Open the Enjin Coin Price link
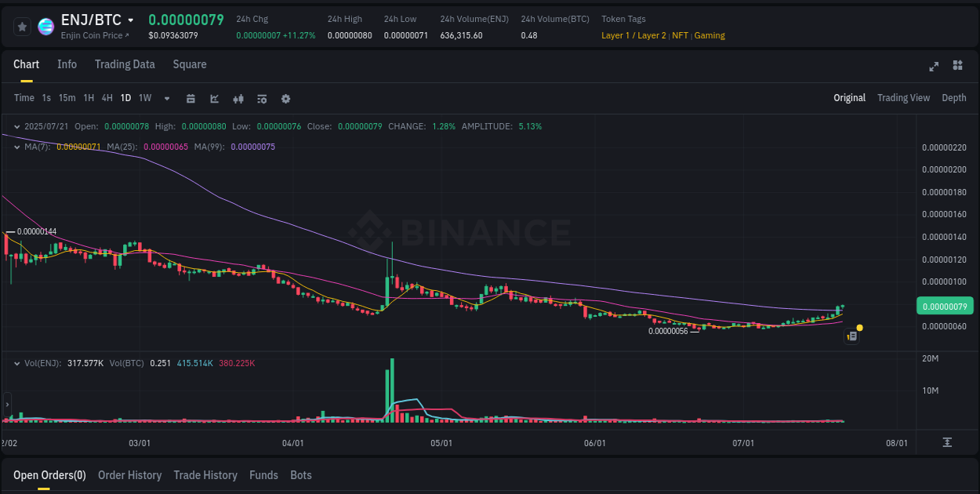The height and width of the screenshot is (494, 980). (x=95, y=35)
